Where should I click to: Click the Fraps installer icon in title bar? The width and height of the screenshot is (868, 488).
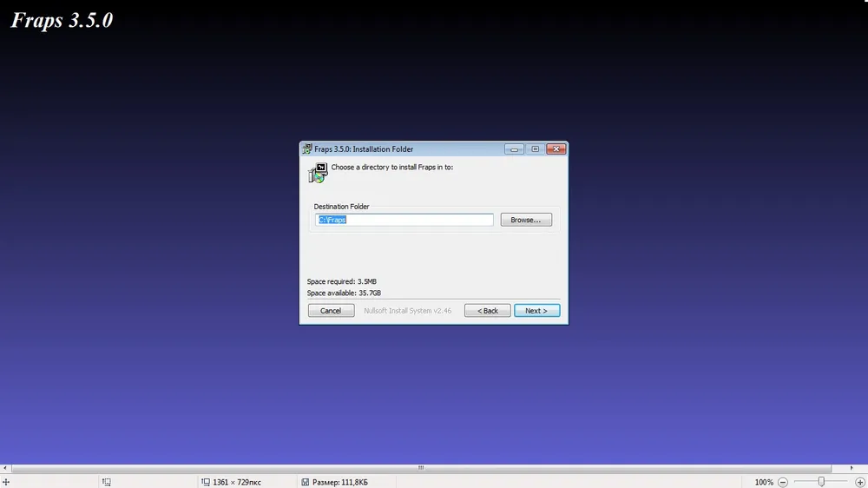(x=306, y=149)
